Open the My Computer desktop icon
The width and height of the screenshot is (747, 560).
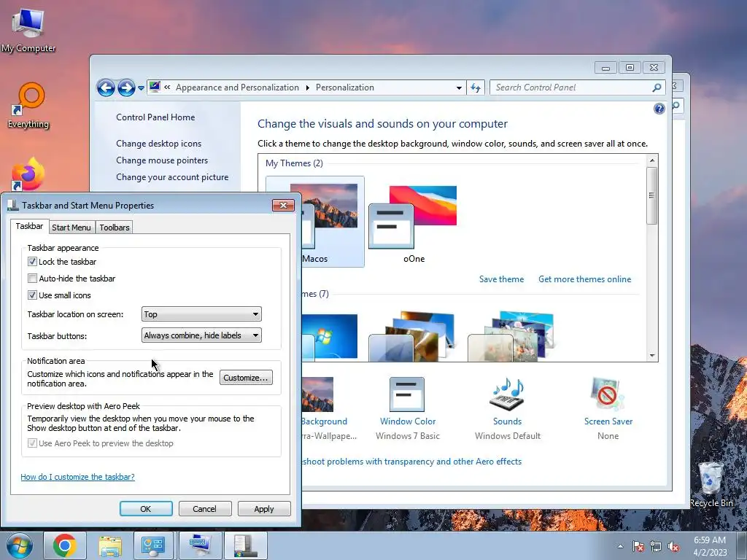pyautogui.click(x=28, y=29)
